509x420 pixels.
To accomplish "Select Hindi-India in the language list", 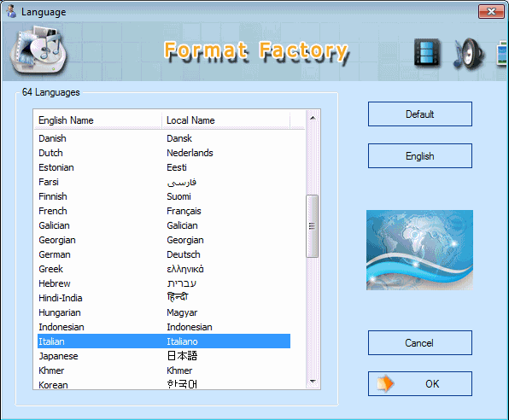I will 61,298.
